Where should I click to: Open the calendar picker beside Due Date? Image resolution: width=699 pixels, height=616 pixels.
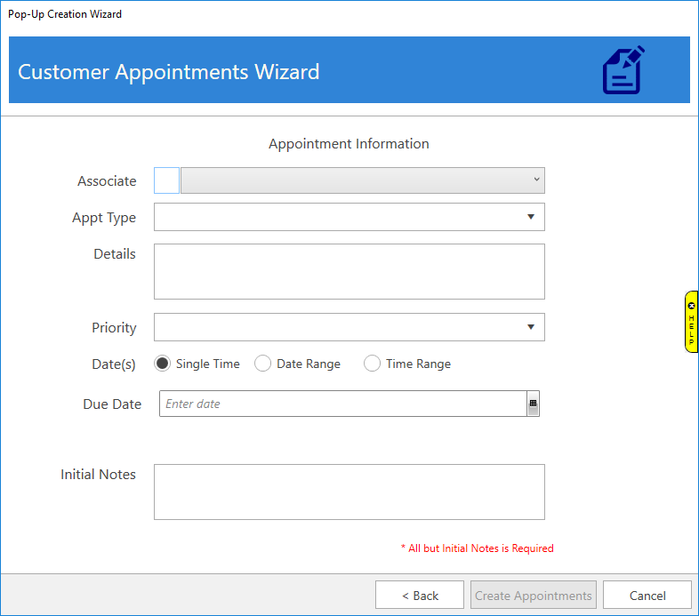tap(533, 404)
